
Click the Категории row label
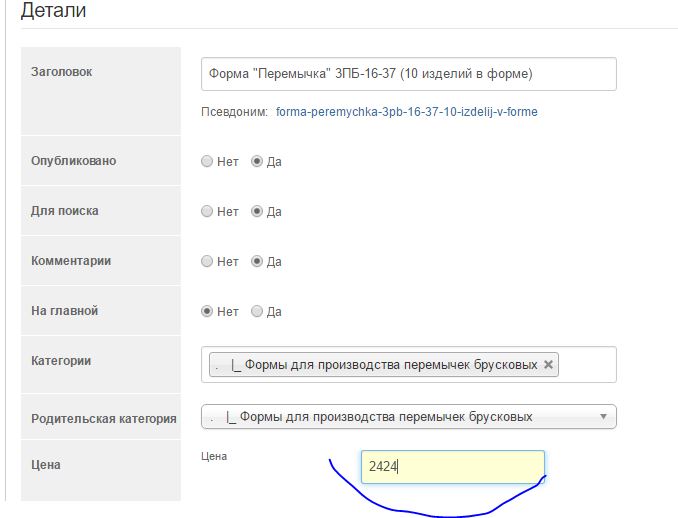tap(63, 358)
